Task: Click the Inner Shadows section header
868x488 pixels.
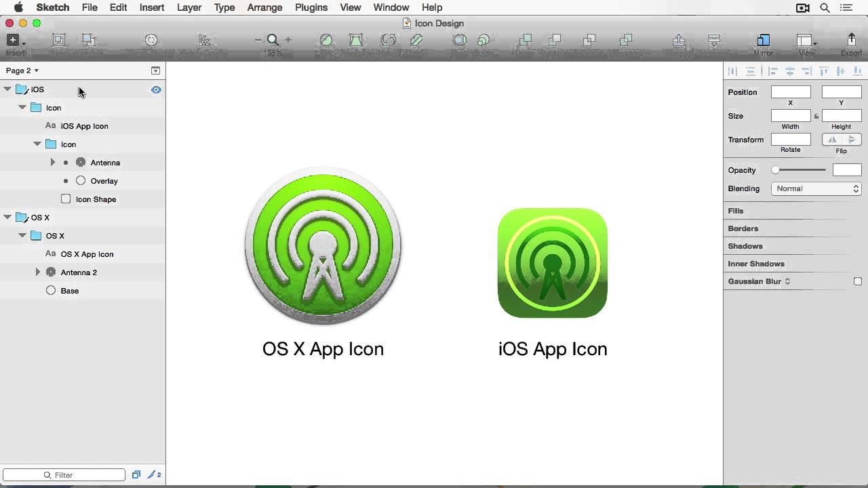Action: pyautogui.click(x=756, y=264)
